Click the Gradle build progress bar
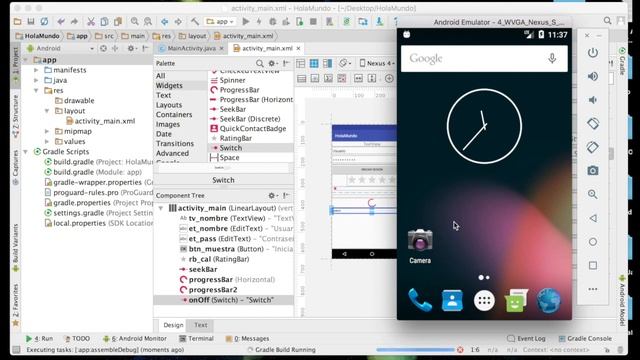Image resolution: width=640 pixels, height=360 pixels. 416,350
